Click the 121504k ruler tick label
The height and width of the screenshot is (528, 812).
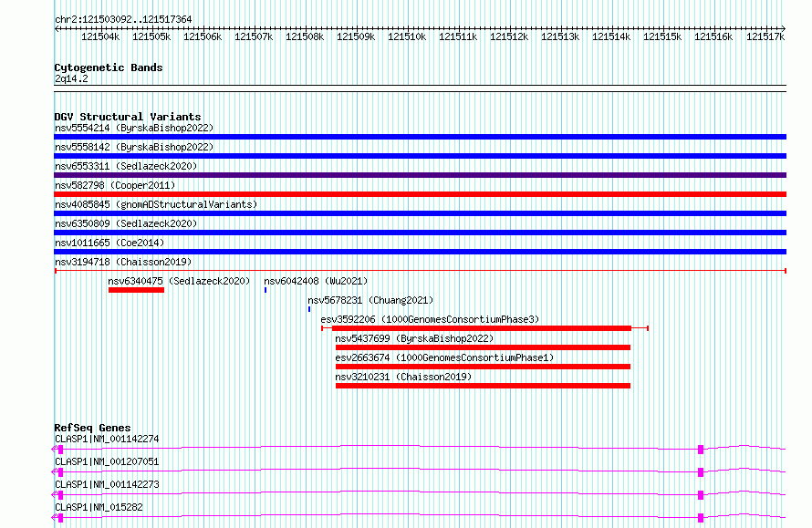(100, 36)
